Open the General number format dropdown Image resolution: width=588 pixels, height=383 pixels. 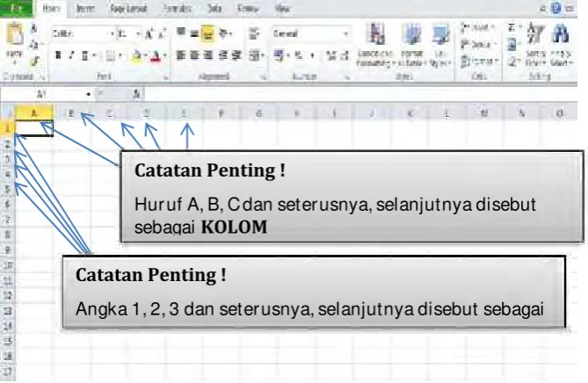pyautogui.click(x=345, y=34)
